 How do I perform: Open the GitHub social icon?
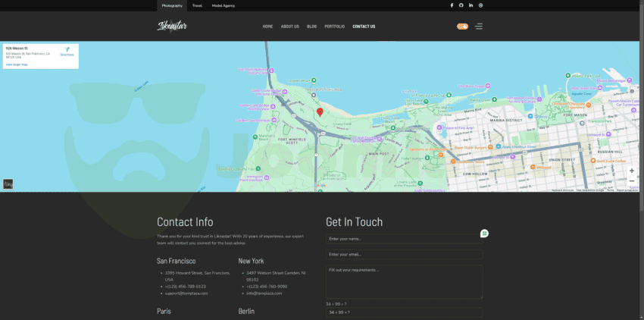coord(461,5)
